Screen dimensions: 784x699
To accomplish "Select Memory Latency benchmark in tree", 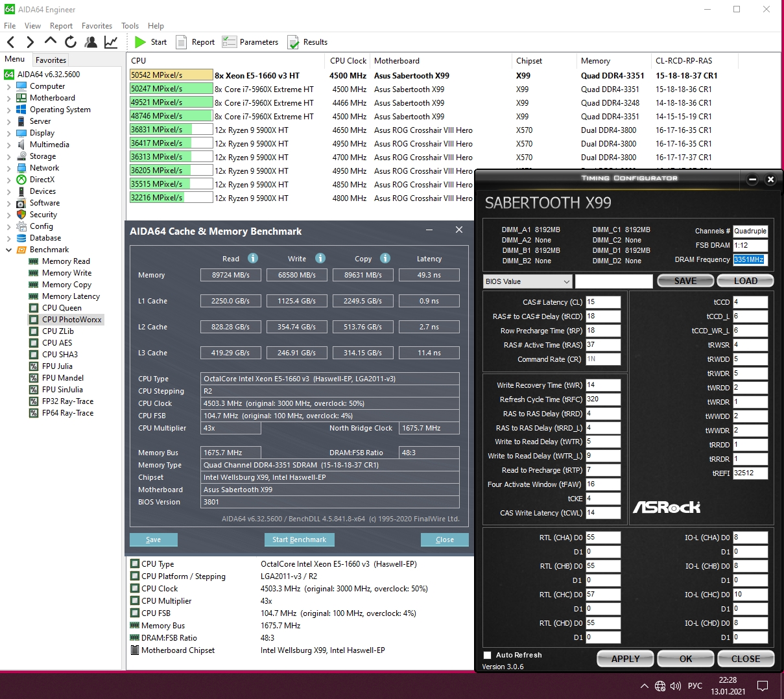I will pyautogui.click(x=71, y=296).
